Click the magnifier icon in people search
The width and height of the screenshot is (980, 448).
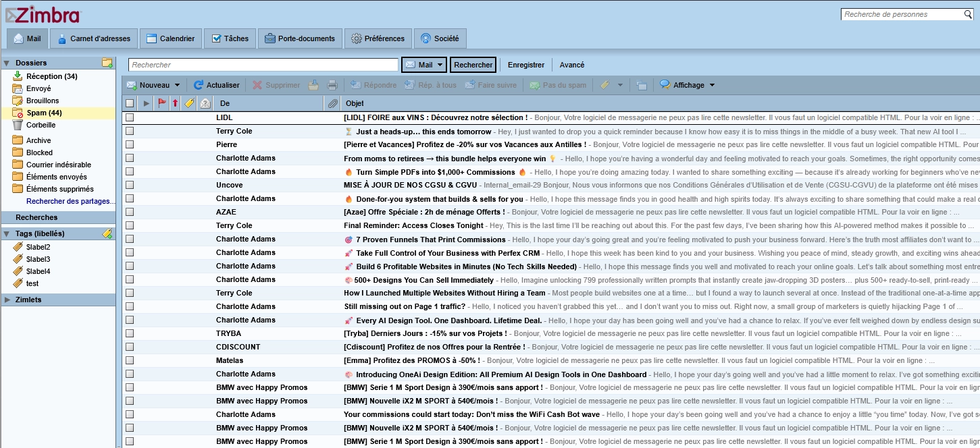pos(968,14)
